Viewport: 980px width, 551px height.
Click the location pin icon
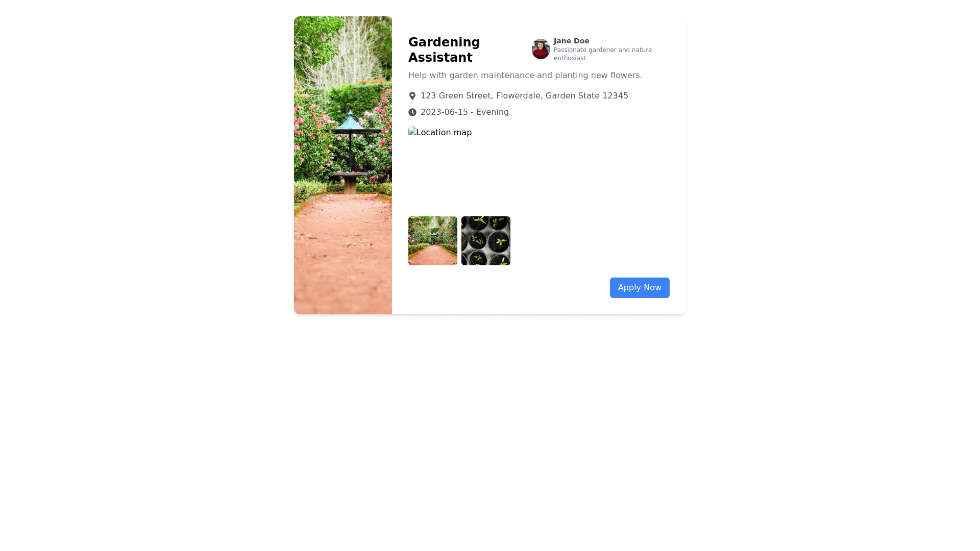click(x=412, y=96)
